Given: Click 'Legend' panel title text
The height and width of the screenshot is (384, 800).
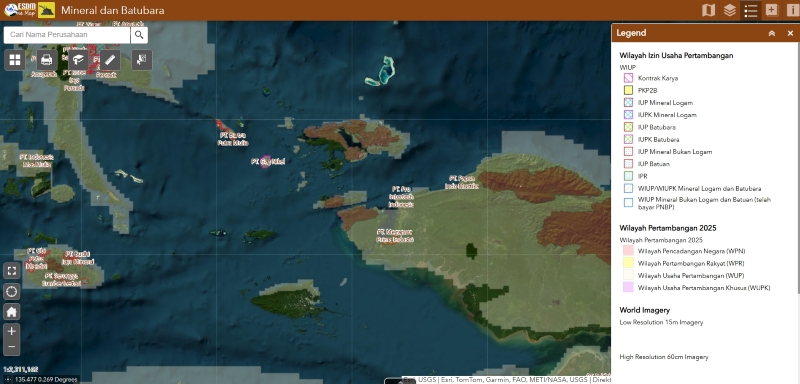Looking at the screenshot, I should 631,33.
